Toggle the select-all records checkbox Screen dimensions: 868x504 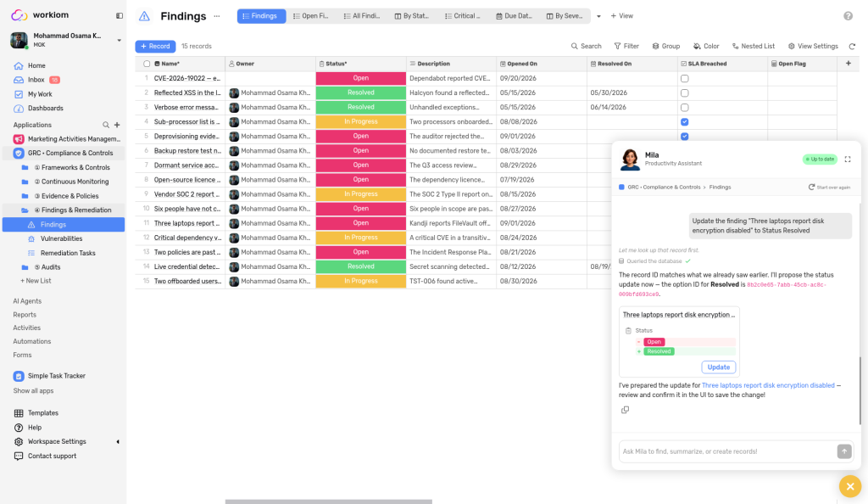pyautogui.click(x=147, y=64)
